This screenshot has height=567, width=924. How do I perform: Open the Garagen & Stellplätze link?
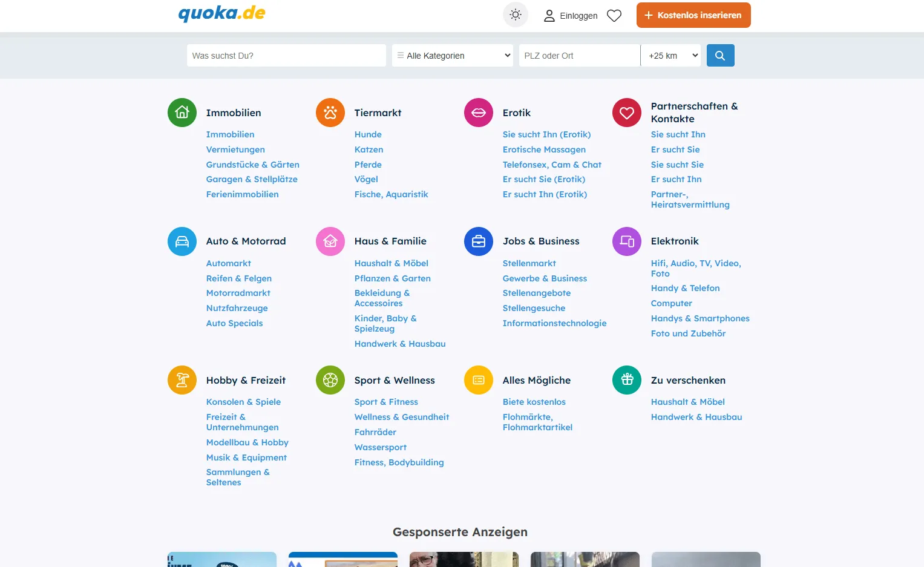coord(252,179)
